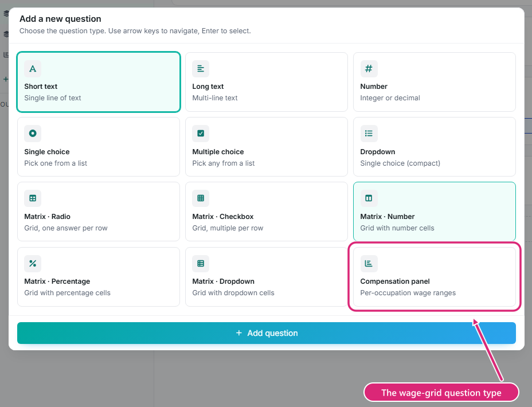Choose the 'Multiple choice' title
Screen dimensions: 532x407
(x=218, y=151)
